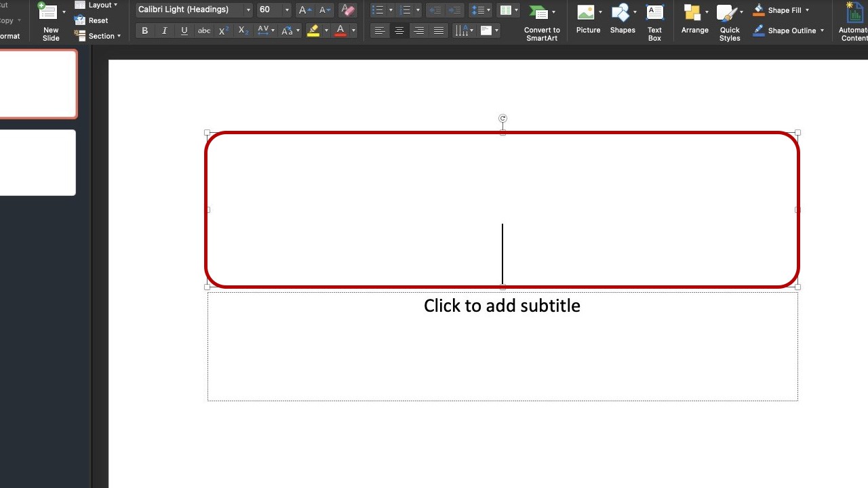Apply red font color
Viewport: 868px width, 488px height.
(x=340, y=30)
